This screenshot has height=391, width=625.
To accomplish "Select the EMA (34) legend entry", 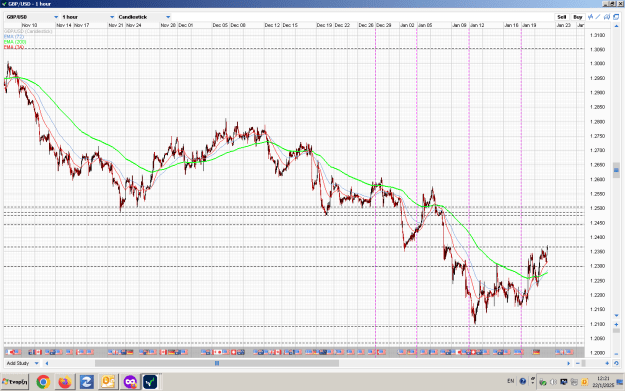I will (14, 47).
